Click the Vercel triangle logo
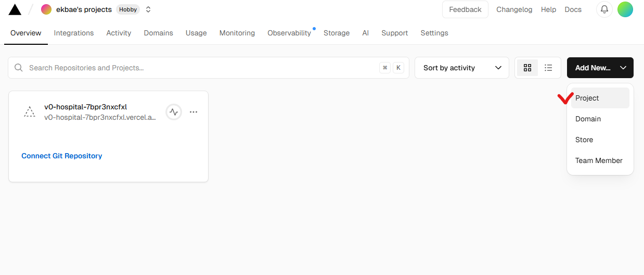This screenshot has width=644, height=275. [15, 9]
